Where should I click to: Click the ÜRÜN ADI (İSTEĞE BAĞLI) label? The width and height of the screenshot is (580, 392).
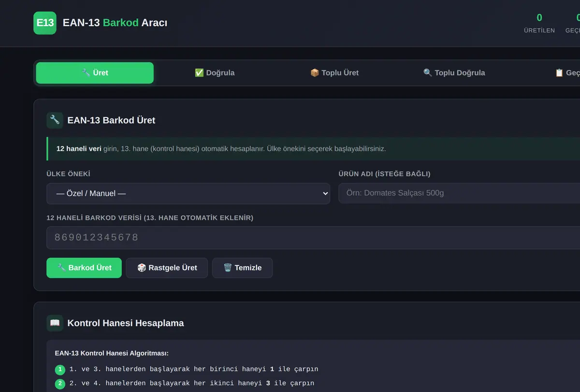[384, 174]
